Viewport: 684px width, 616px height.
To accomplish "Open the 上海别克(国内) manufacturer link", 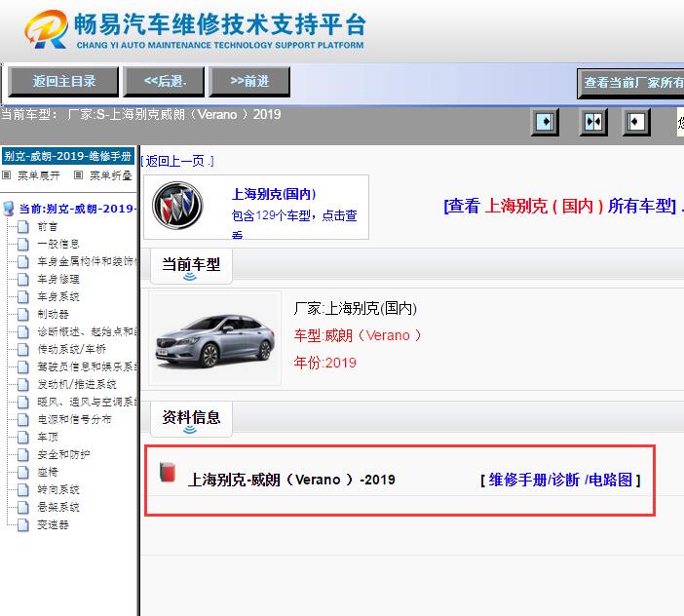I will (x=274, y=194).
